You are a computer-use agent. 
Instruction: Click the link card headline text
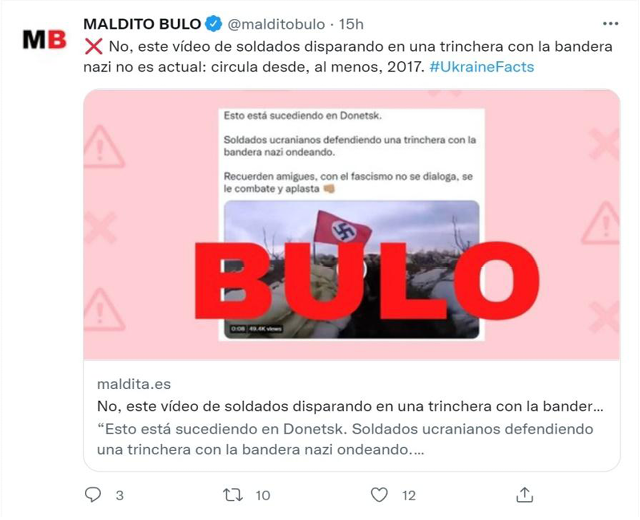[x=350, y=407]
